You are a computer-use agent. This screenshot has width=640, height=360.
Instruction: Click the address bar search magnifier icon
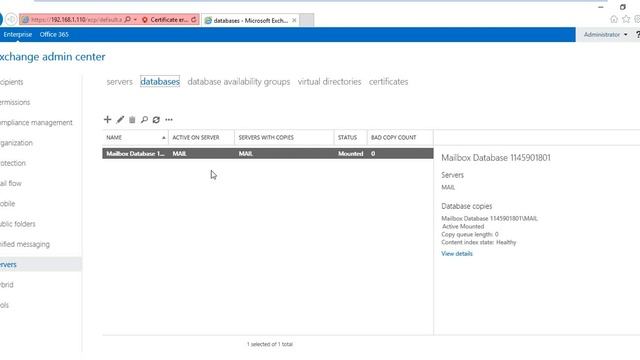click(x=128, y=19)
